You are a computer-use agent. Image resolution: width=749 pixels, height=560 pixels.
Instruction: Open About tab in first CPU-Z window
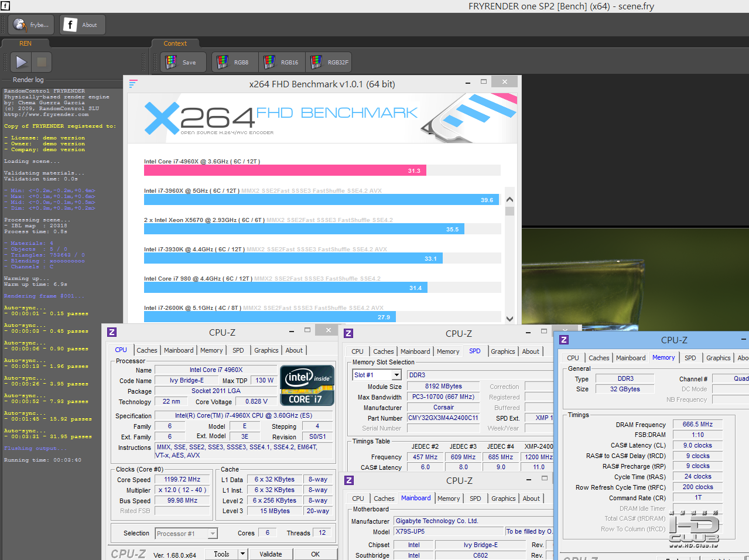294,350
